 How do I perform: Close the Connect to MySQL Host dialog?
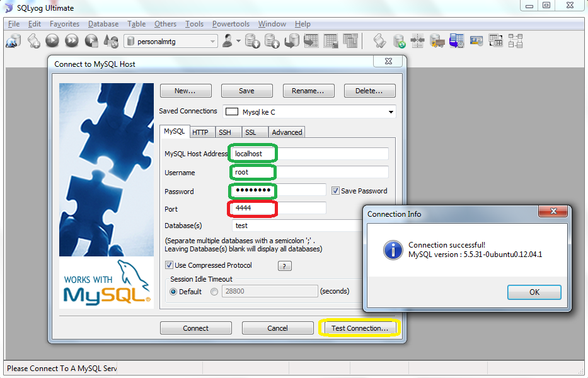pos(388,61)
